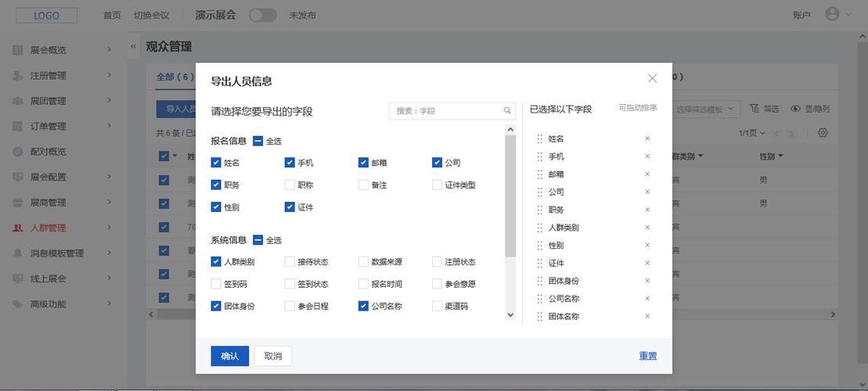This screenshot has height=391, width=868.
Task: Uncheck the 手机 field checkbox
Action: click(x=290, y=163)
